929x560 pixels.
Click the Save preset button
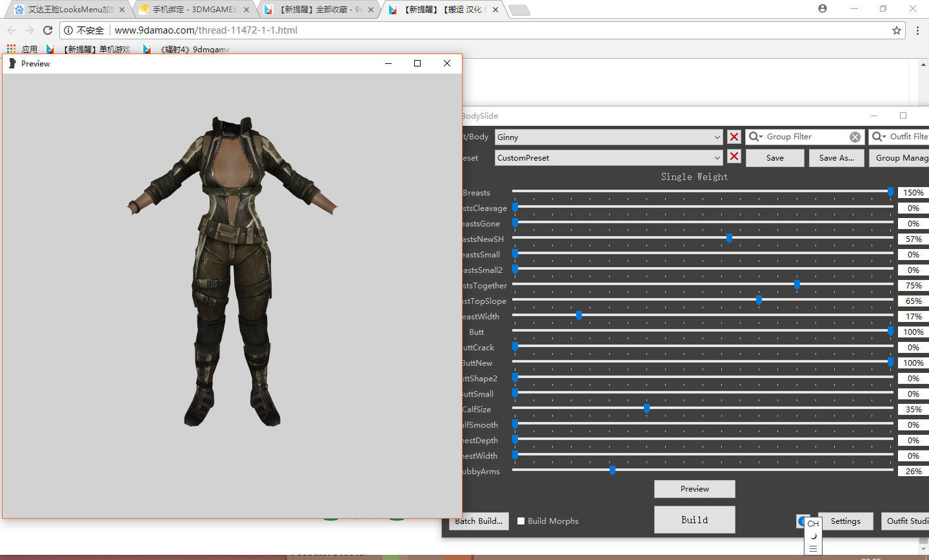pos(775,158)
